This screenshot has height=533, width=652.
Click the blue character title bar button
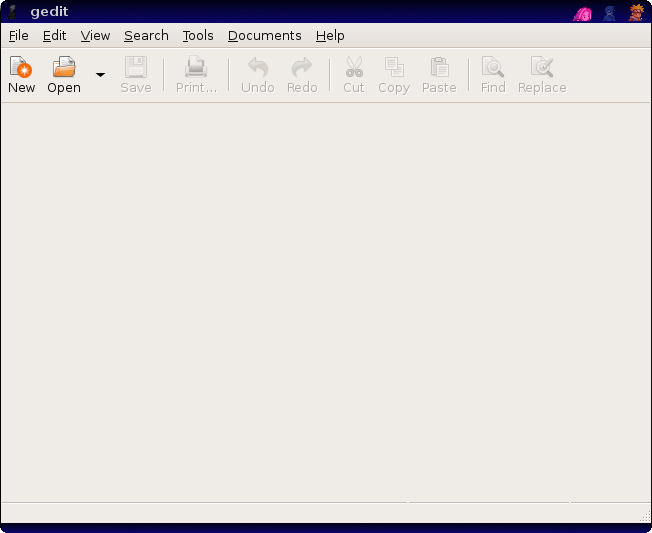[609, 13]
